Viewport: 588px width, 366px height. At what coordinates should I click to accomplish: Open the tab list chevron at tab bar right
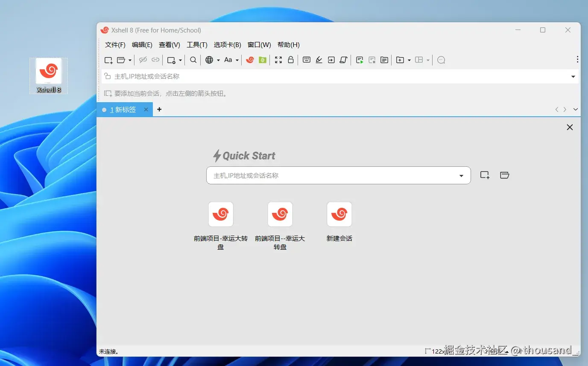576,109
